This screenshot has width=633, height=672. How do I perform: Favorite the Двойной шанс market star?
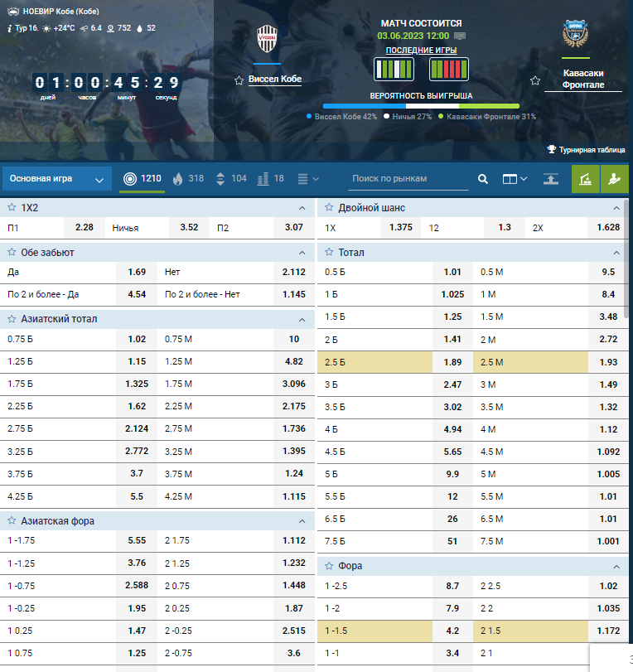pos(329,207)
